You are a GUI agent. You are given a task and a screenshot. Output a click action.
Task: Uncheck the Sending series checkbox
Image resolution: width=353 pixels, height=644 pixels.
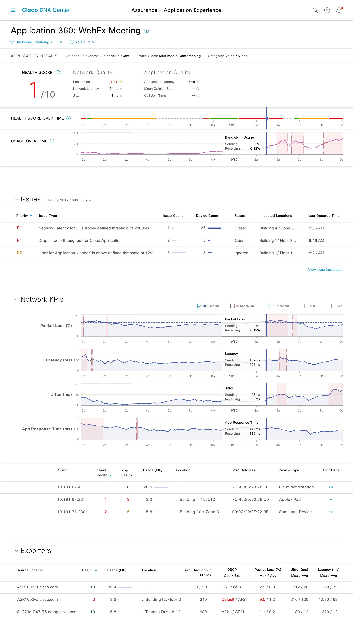click(200, 306)
